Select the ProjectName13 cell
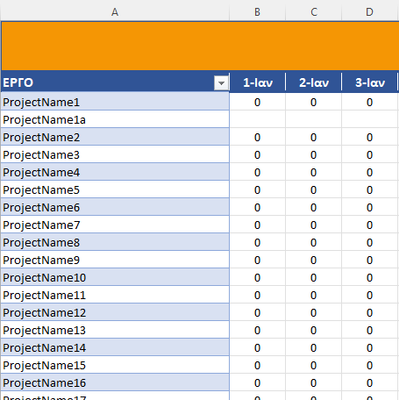This screenshot has width=399, height=400. click(x=115, y=330)
